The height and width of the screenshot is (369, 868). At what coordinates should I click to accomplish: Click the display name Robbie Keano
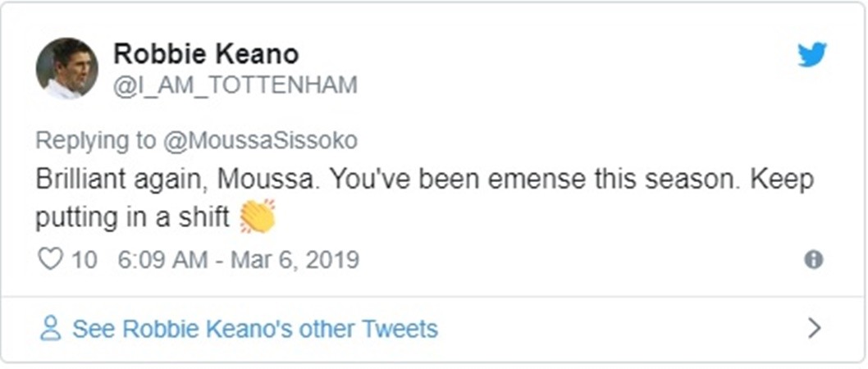point(205,54)
